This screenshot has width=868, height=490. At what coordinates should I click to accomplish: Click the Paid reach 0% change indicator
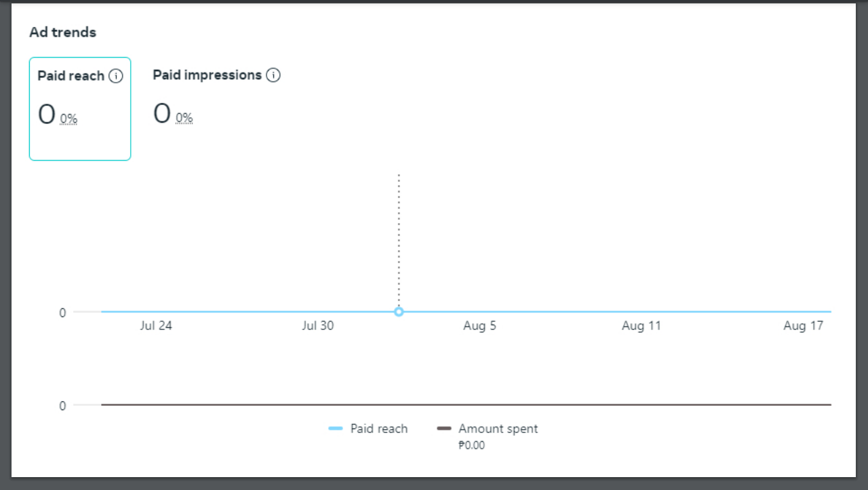[x=68, y=119]
